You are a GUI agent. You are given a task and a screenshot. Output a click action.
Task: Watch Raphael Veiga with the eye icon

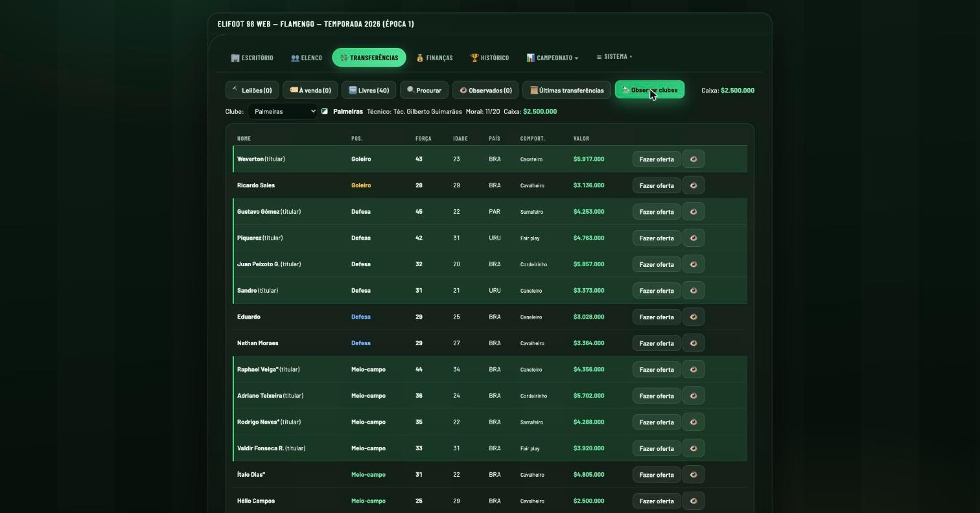pos(693,369)
